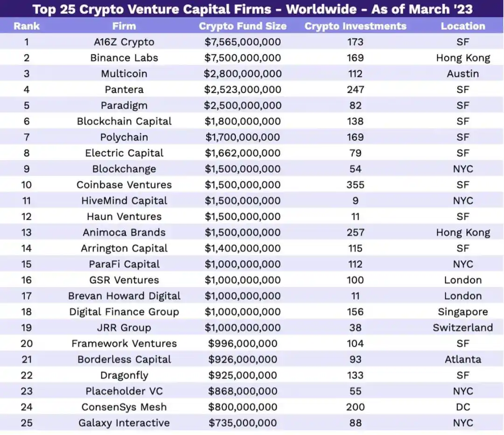
Task: Click the table title mentioning March '23
Action: (252, 9)
